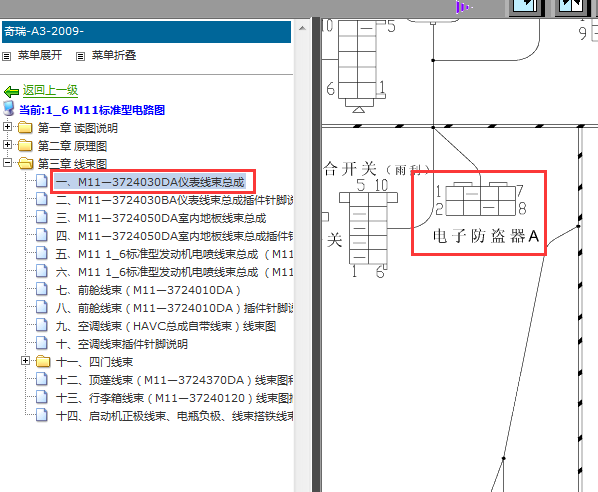This screenshot has height=492, width=598.
Task: Click the folder icon of 第一章 读图说明
Action: coord(25,127)
